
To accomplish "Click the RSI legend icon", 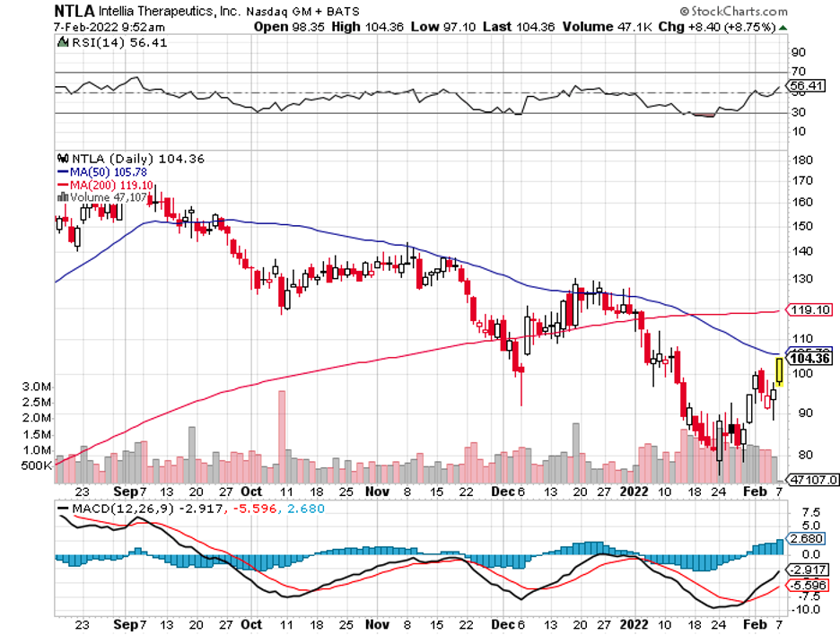I will pyautogui.click(x=63, y=42).
